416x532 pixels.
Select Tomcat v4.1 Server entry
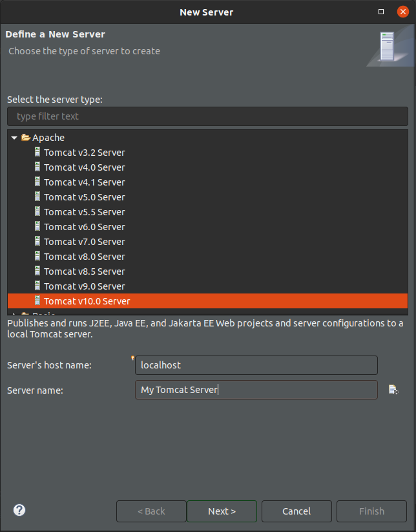(84, 182)
